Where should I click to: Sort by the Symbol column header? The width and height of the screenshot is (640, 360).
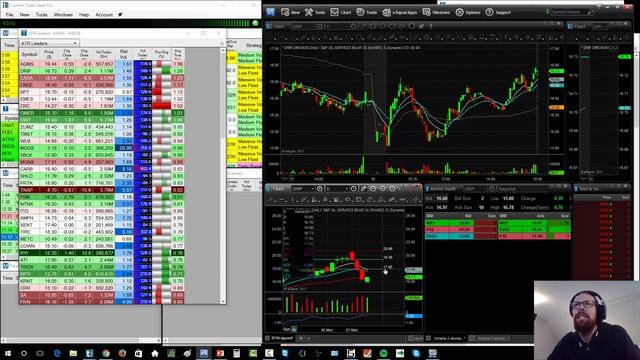pyautogui.click(x=29, y=54)
